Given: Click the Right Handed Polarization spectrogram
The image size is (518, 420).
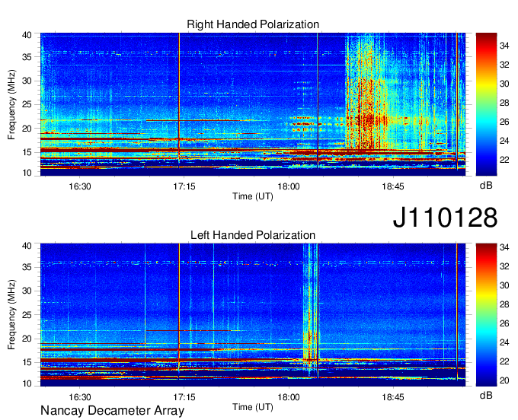Looking at the screenshot, I should point(253,104).
